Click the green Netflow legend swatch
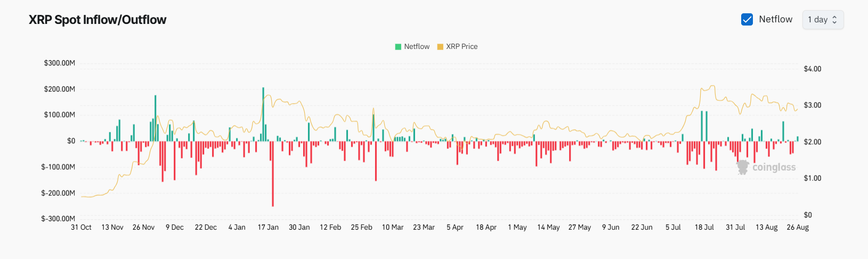Viewport: 868px width, 259px height. click(x=398, y=47)
